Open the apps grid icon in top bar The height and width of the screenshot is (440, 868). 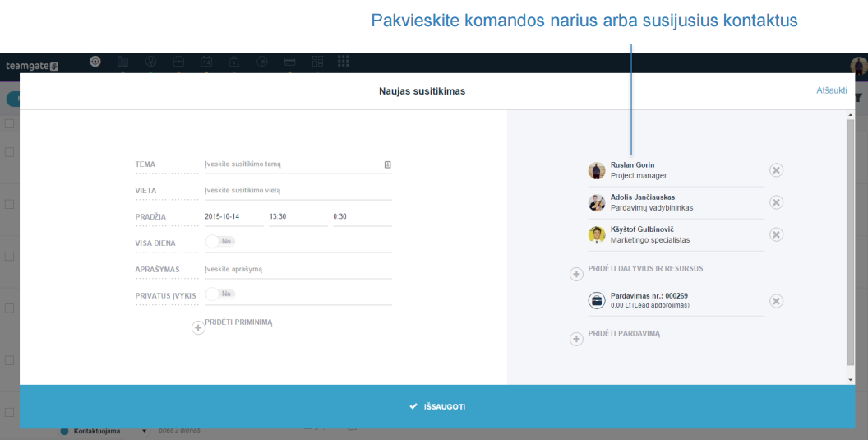344,62
